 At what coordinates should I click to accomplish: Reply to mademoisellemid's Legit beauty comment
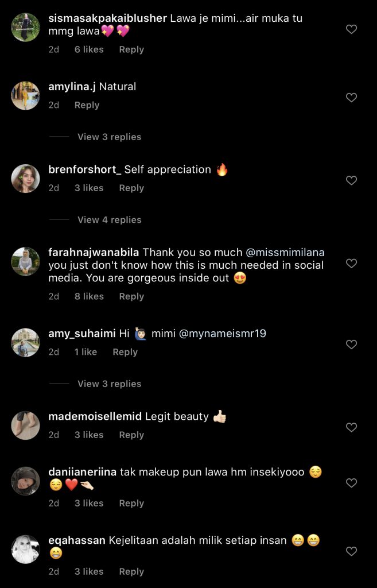[x=131, y=435]
